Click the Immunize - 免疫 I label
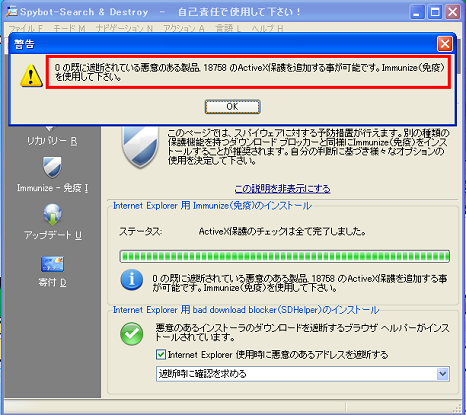The width and height of the screenshot is (466, 415). click(52, 188)
